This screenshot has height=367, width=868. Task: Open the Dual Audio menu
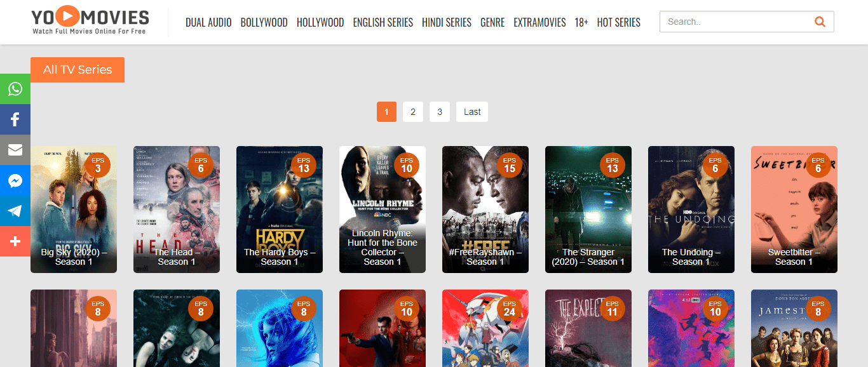point(208,22)
